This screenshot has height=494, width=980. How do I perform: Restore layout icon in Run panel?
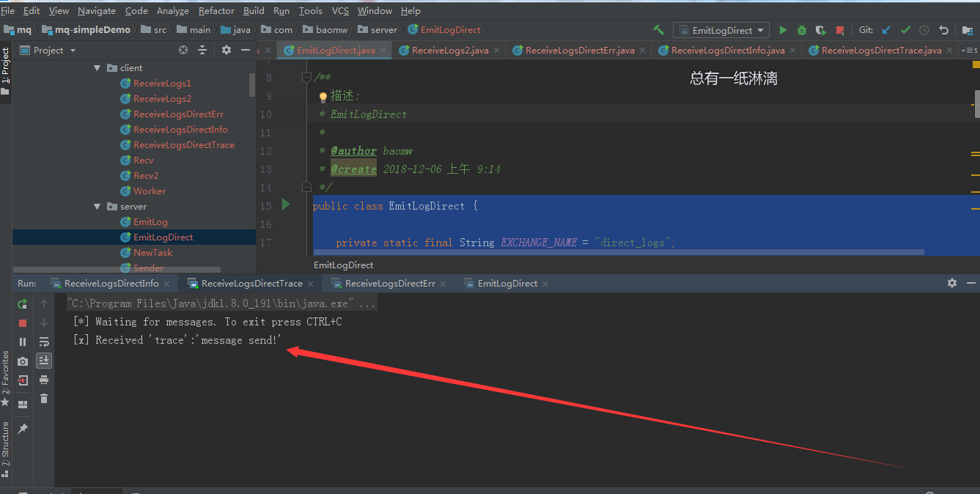(23, 404)
